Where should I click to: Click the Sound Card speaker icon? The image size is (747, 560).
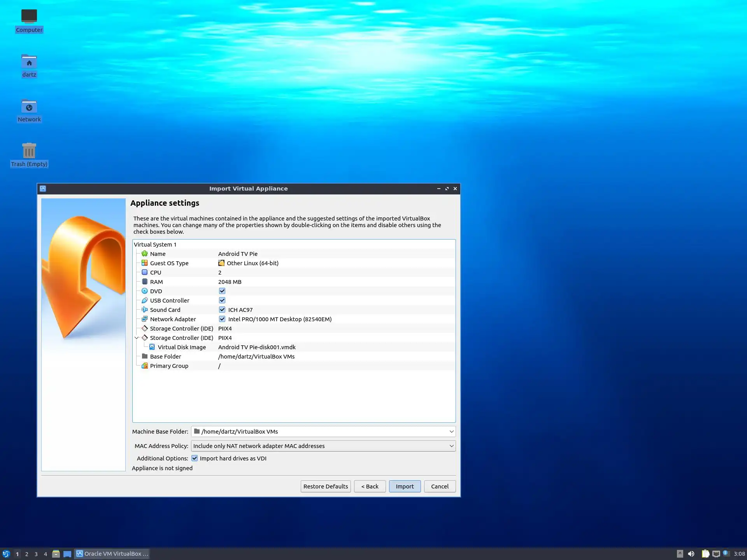tap(145, 310)
